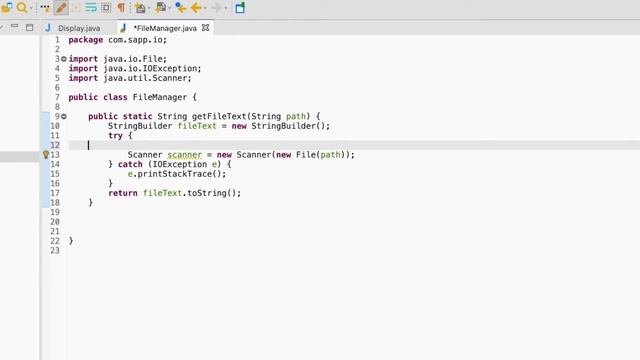Screen dimensions: 640x360
Task: Click line number 13 in gutter
Action: (55, 155)
